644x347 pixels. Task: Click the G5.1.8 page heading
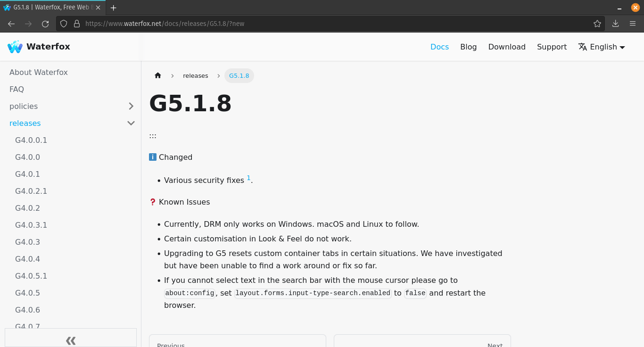(x=190, y=103)
